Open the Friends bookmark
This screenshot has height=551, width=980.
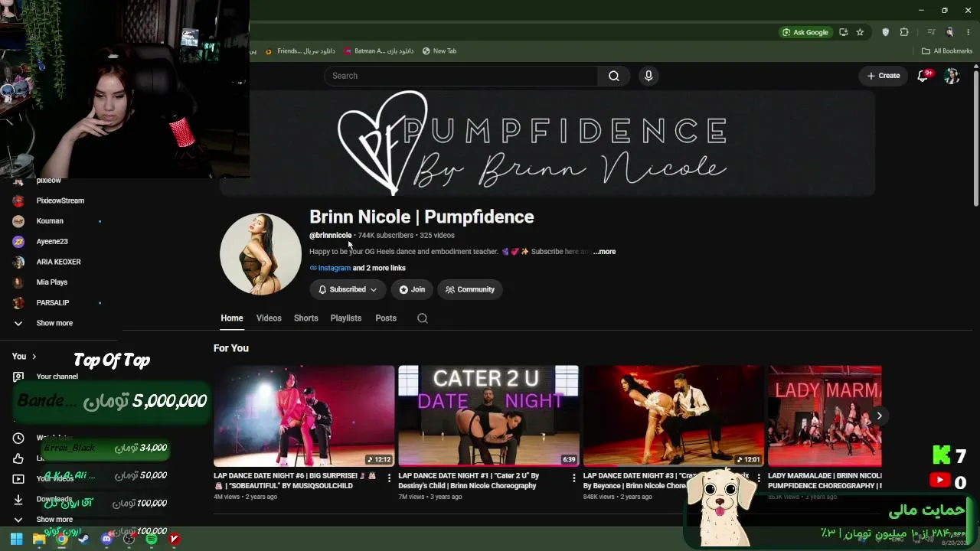coord(300,51)
